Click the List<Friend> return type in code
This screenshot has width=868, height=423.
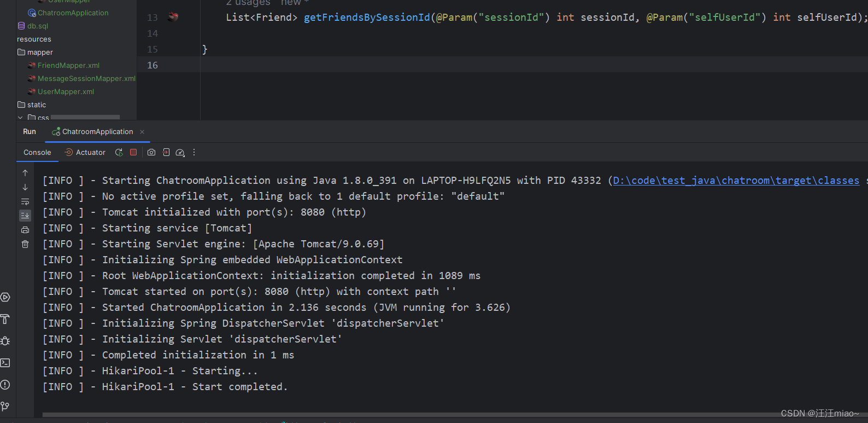point(262,18)
